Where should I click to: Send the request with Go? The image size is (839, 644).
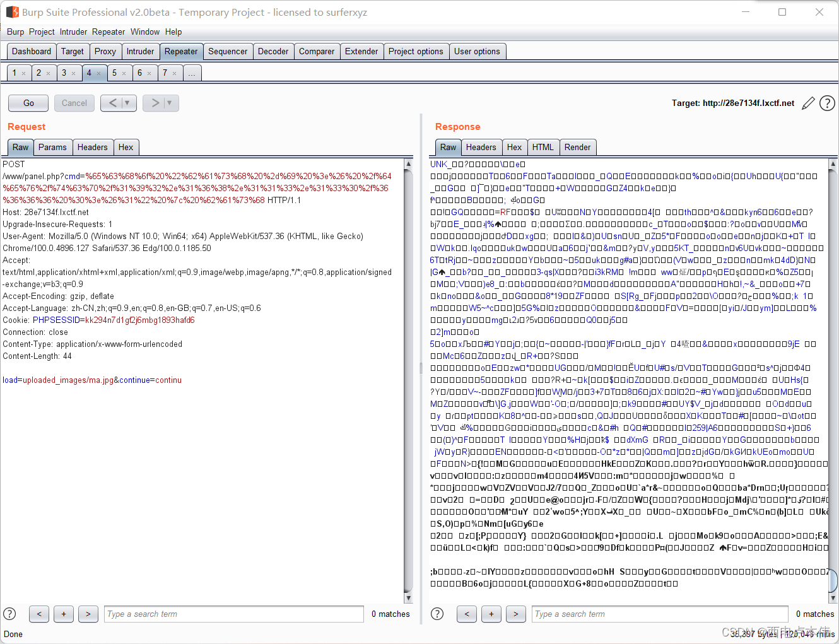[28, 103]
